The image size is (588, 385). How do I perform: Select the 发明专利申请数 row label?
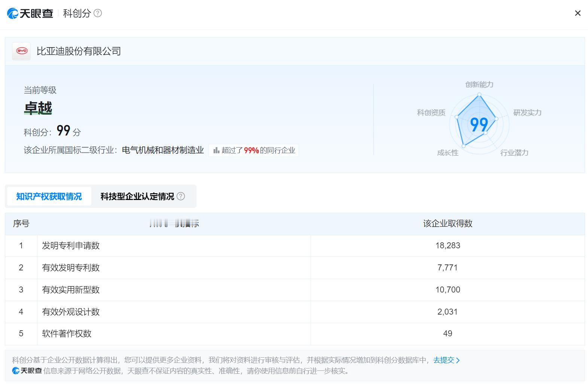[71, 246]
